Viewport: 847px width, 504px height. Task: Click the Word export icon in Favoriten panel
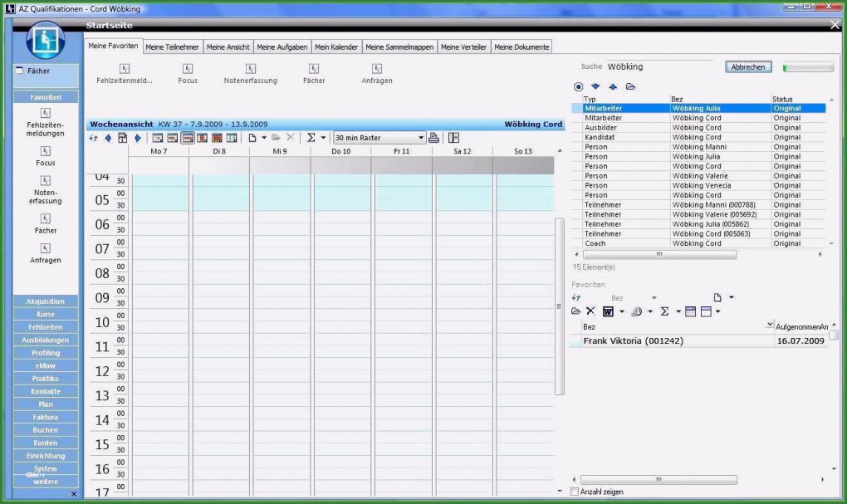(x=609, y=311)
